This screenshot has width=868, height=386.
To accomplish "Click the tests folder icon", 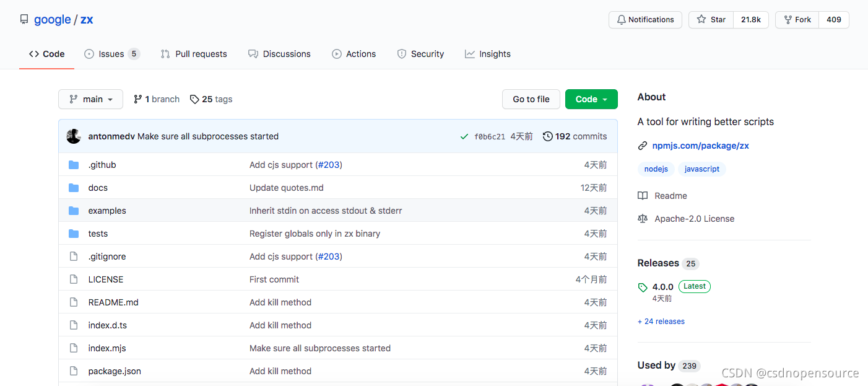I will coord(74,234).
